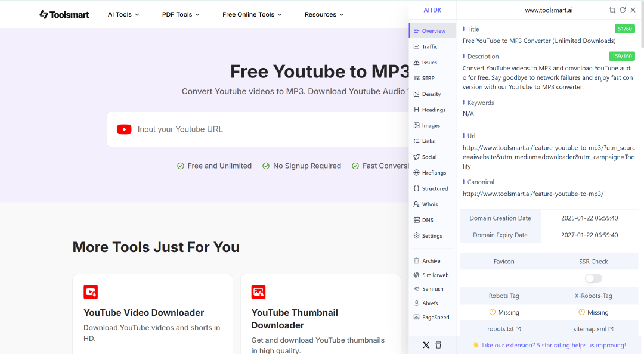
Task: Click the crop/screenshot icon in AITDK header
Action: (x=612, y=10)
